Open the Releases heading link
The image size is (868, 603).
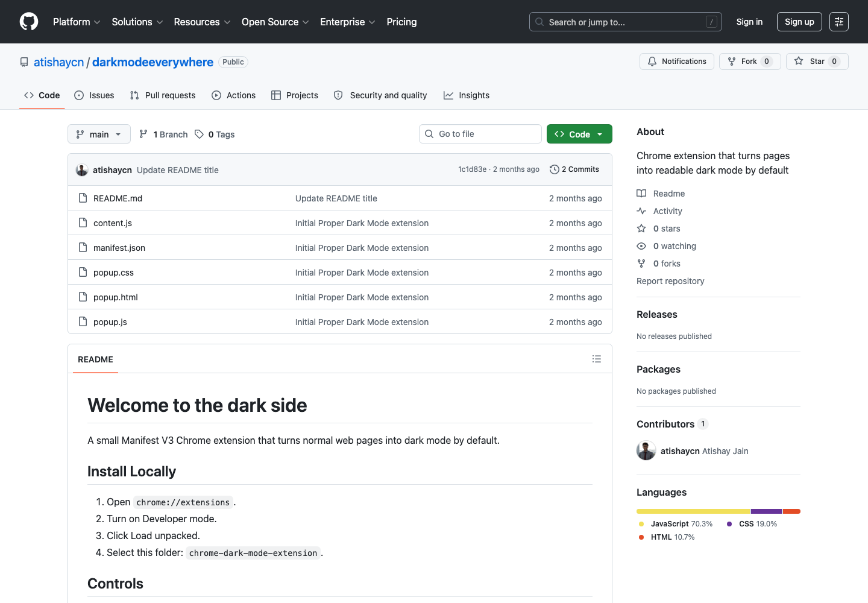tap(657, 314)
